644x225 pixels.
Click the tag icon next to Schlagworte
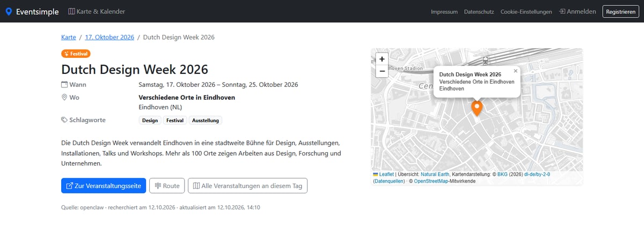65,120
